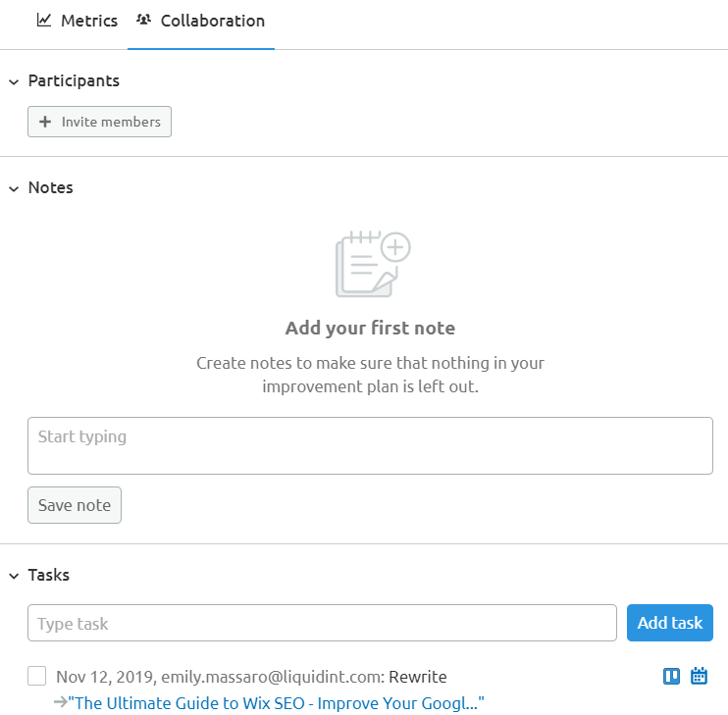
Task: Open The Ultimate Guide to Wix SEO link
Action: [276, 703]
